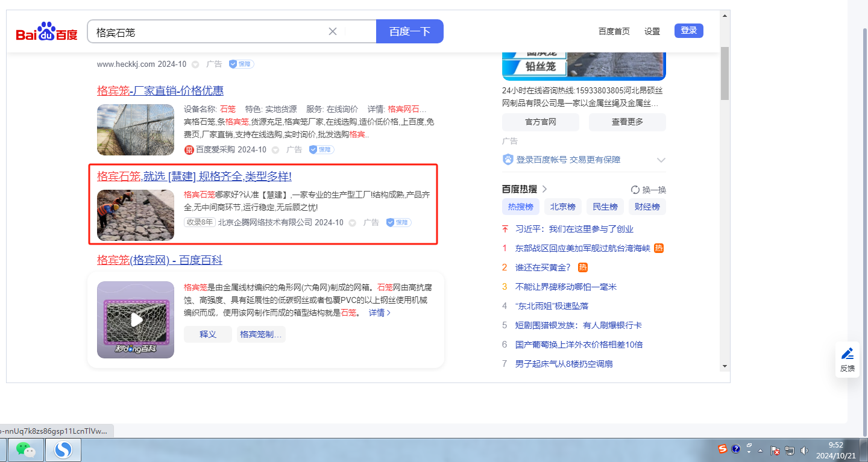Click the blue help question tray icon
868x462 pixels.
pyautogui.click(x=736, y=449)
